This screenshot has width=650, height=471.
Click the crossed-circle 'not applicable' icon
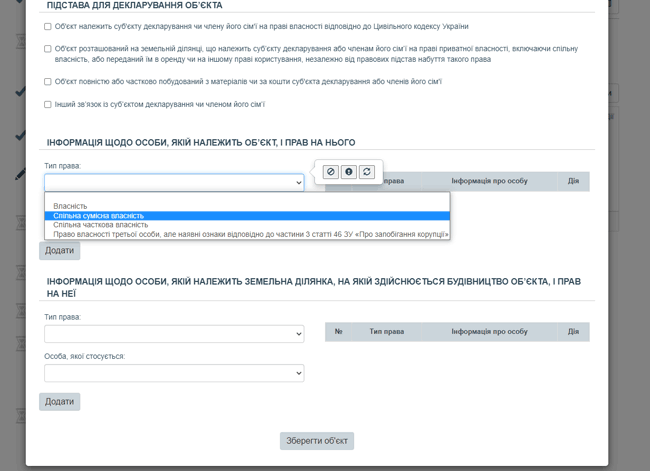331,172
